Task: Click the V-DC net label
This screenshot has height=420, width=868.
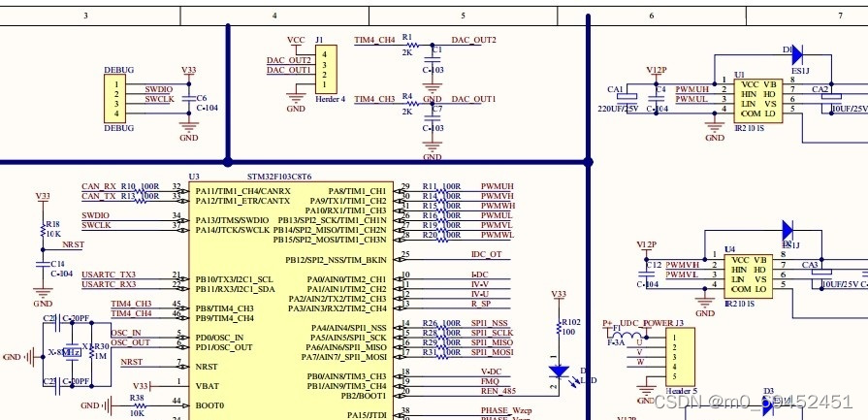Action: [491, 372]
